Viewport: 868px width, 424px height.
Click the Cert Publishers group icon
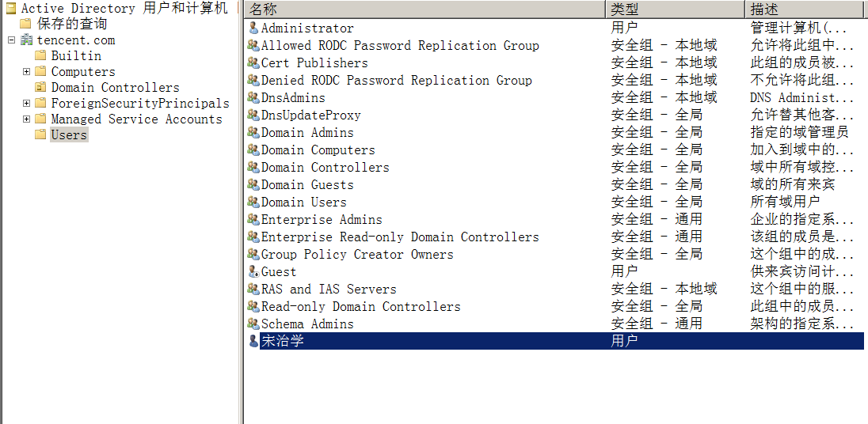[x=253, y=63]
